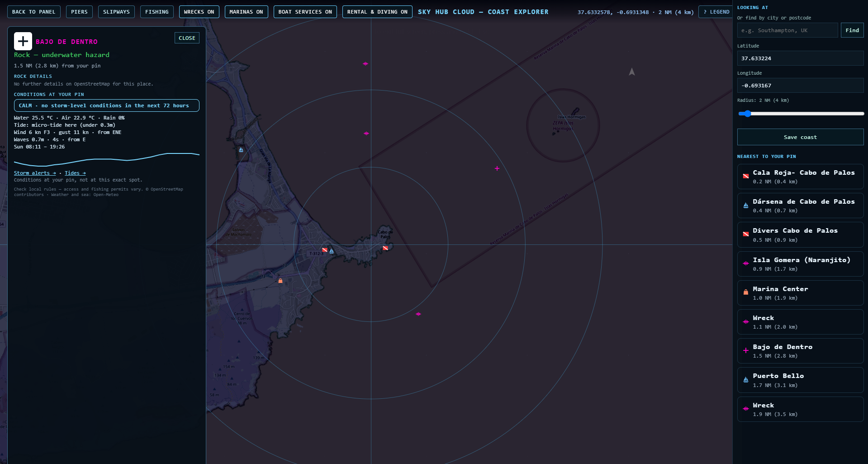Click the SKY HUB CLOUD – COAST EXPLORER title
The width and height of the screenshot is (868, 464).
tap(483, 12)
